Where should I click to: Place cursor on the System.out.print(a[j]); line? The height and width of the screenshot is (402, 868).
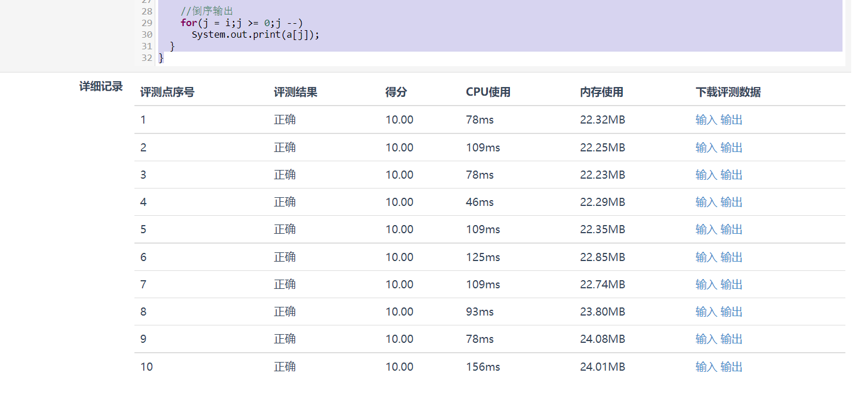pos(256,35)
